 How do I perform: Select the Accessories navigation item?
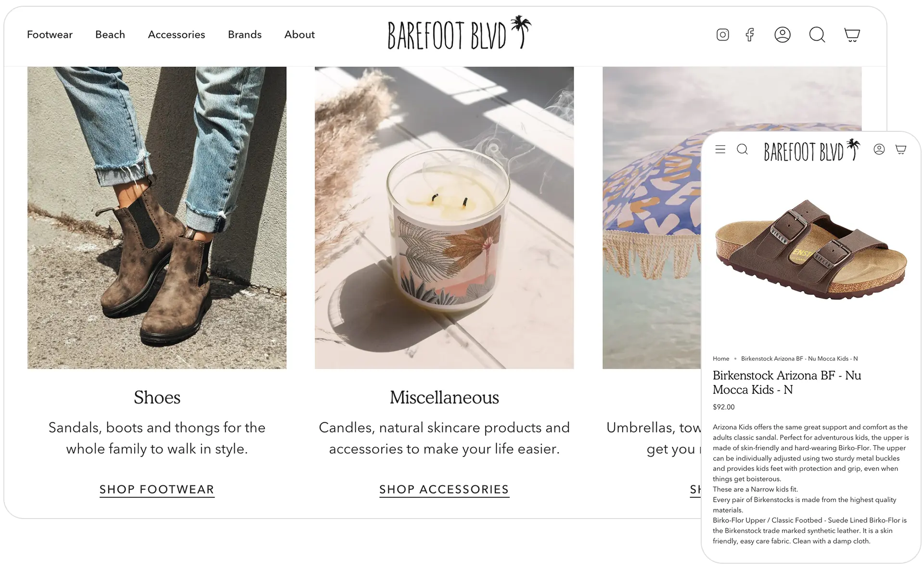click(177, 35)
